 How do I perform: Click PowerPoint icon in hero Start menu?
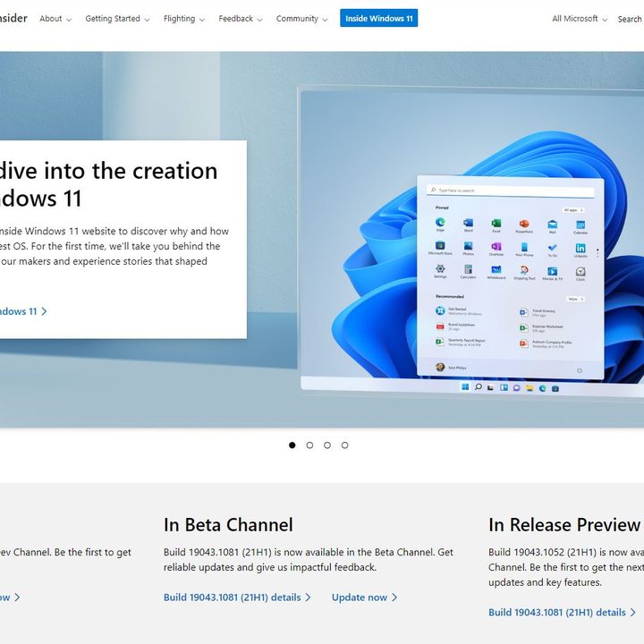coord(524,224)
